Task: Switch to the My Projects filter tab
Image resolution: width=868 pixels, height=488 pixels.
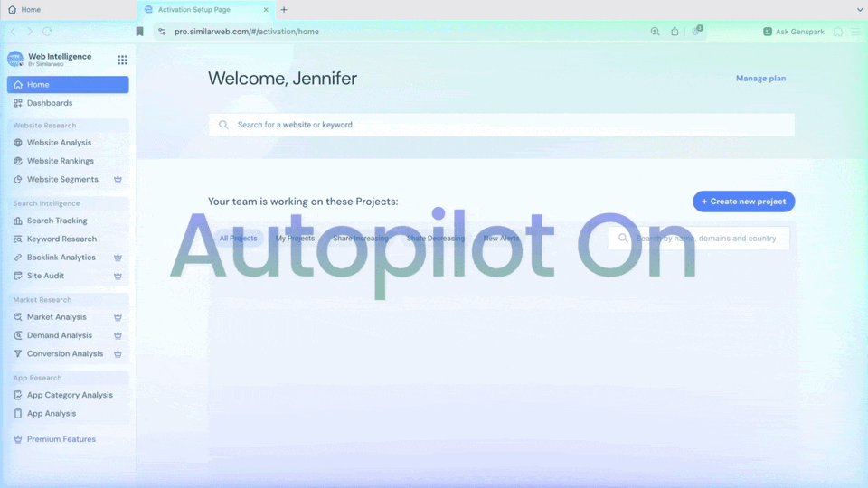Action: coord(295,239)
